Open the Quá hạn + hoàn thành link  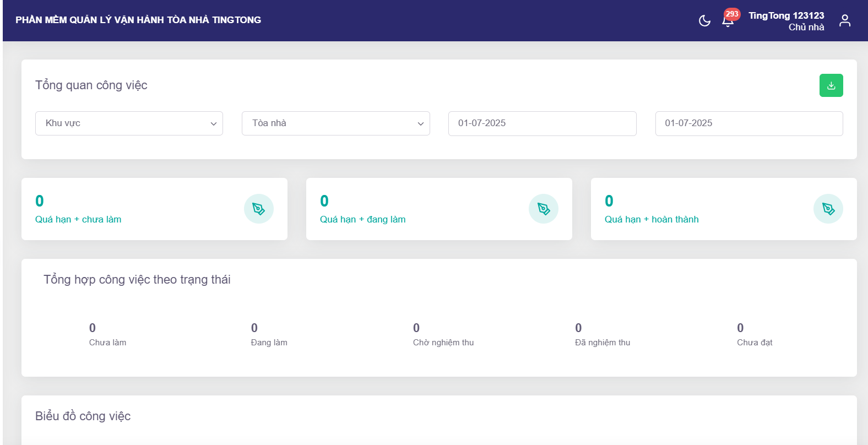(x=652, y=219)
